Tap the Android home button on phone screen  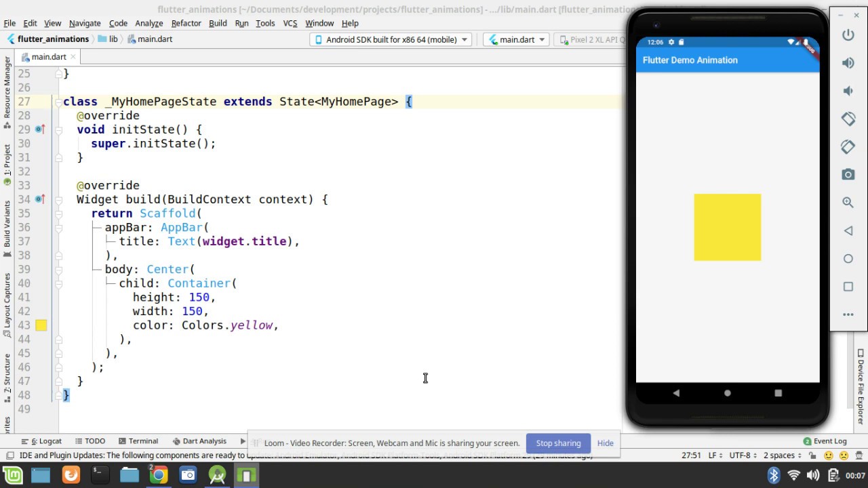(728, 393)
